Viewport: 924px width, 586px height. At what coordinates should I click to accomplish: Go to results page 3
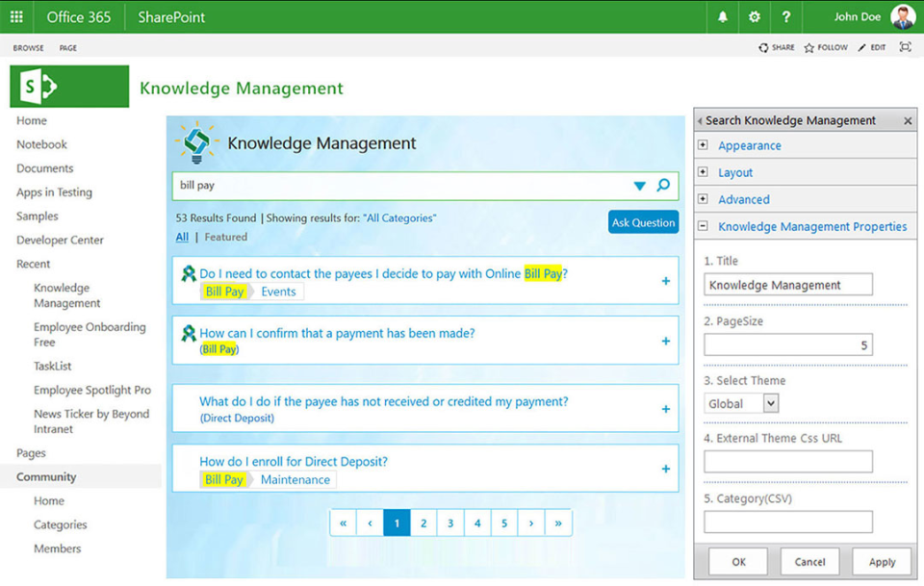click(x=450, y=522)
